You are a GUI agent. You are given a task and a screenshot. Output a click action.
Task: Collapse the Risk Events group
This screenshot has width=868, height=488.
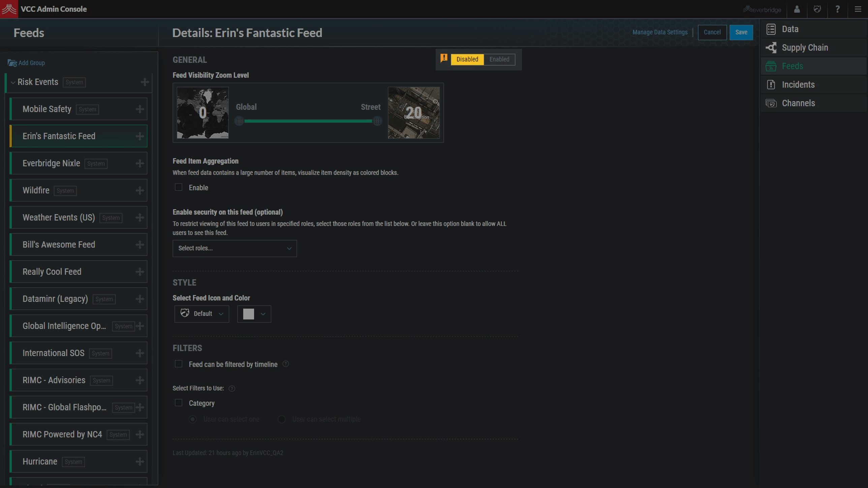click(13, 82)
